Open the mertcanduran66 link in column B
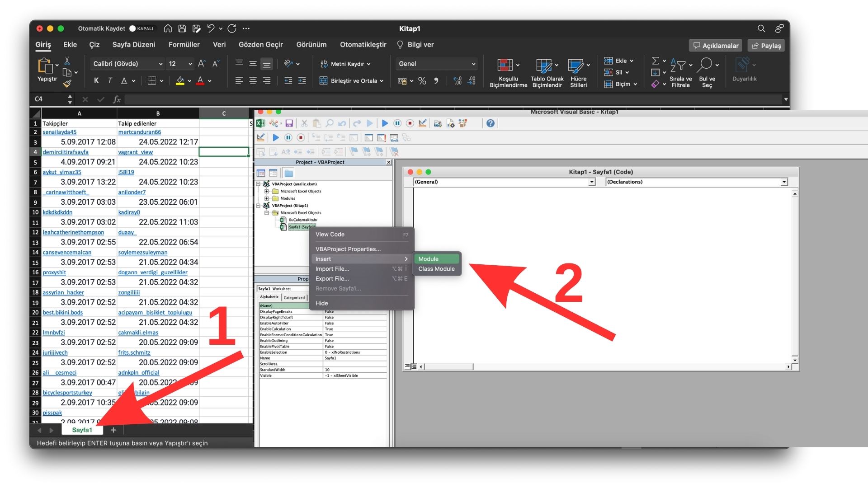 pos(140,132)
